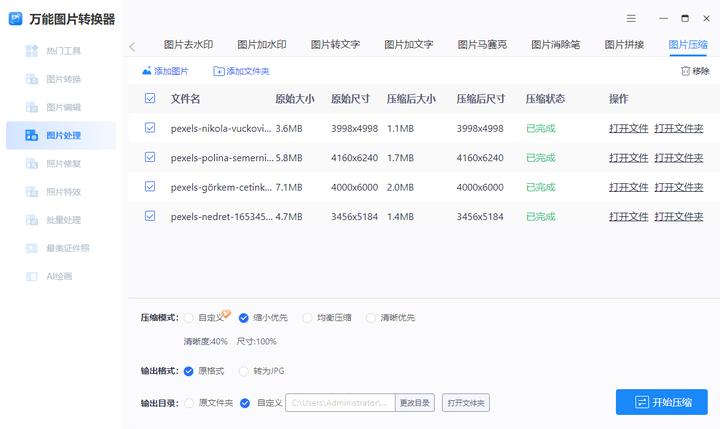Click the 更改目录 button
Viewport: 720px width, 429px height.
tap(415, 403)
